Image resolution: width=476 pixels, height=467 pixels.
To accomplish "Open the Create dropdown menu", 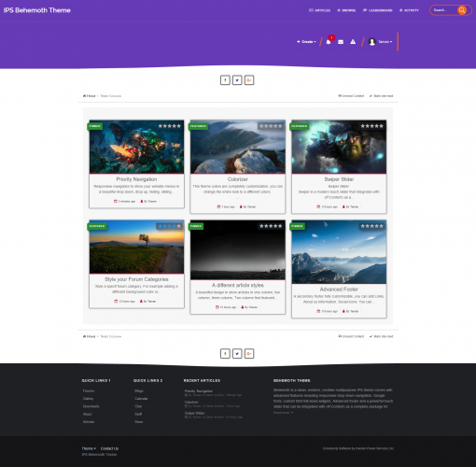I will tap(306, 42).
